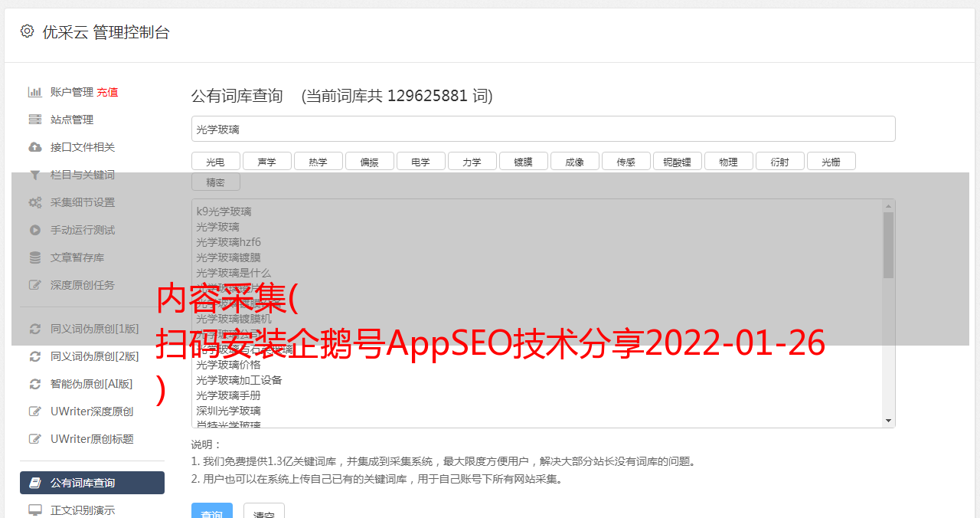This screenshot has width=980, height=518.
Task: Click the bar chart icon for 账户管理
Action: (34, 92)
